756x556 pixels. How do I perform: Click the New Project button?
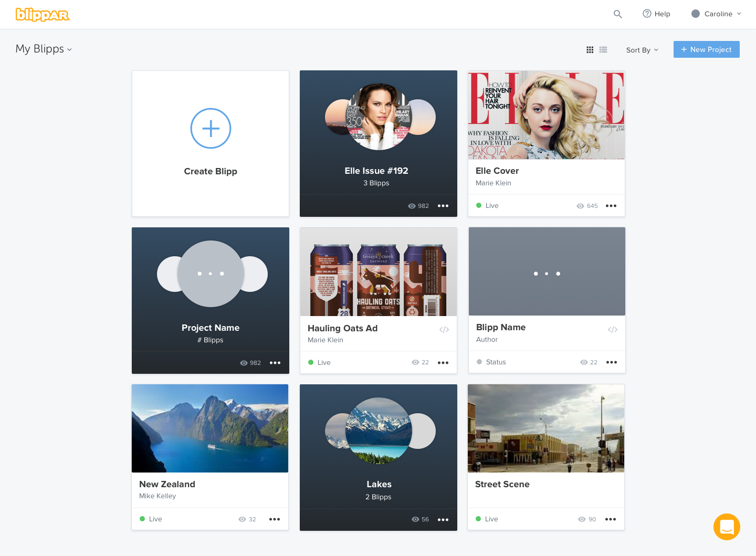click(x=707, y=49)
